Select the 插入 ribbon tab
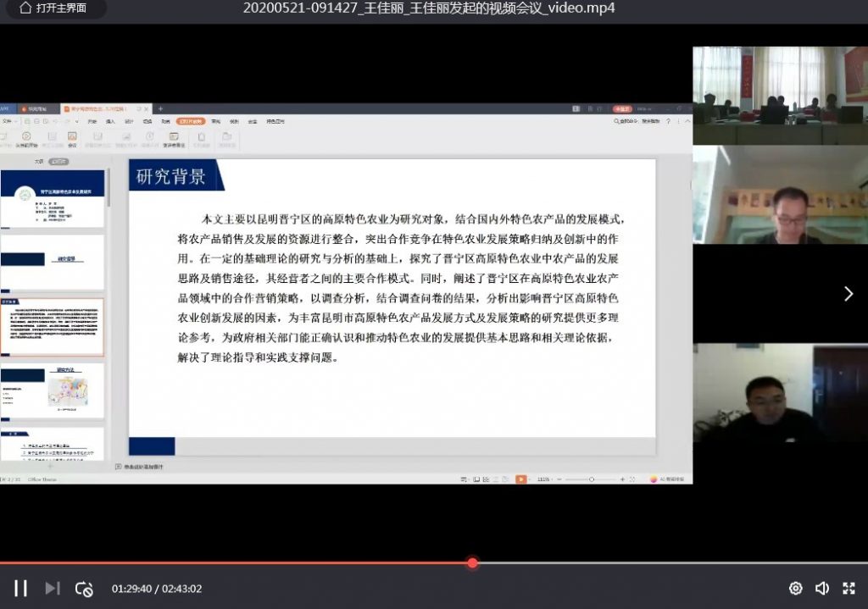Image resolution: width=868 pixels, height=609 pixels. 110,121
